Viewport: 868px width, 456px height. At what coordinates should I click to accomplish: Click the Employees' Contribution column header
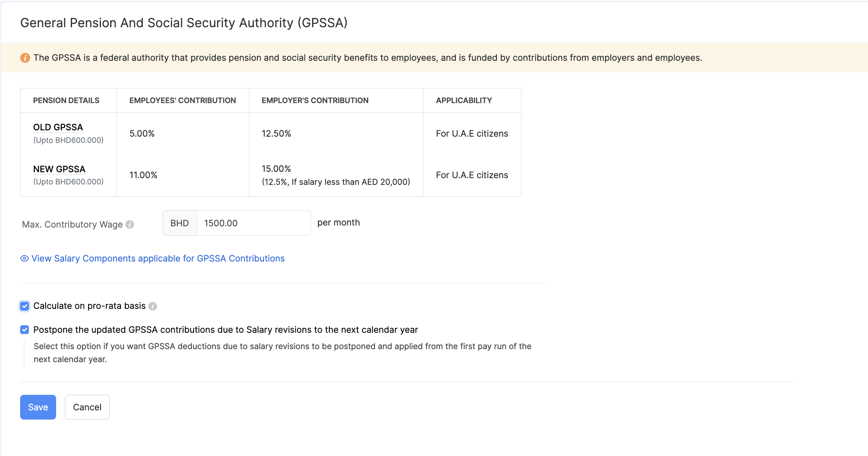[x=183, y=101]
